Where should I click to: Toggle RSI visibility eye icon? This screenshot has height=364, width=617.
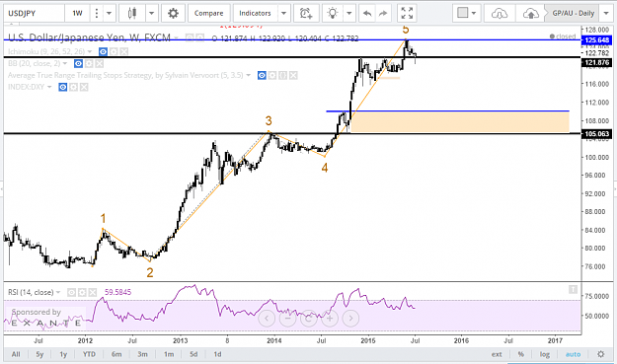click(x=71, y=292)
